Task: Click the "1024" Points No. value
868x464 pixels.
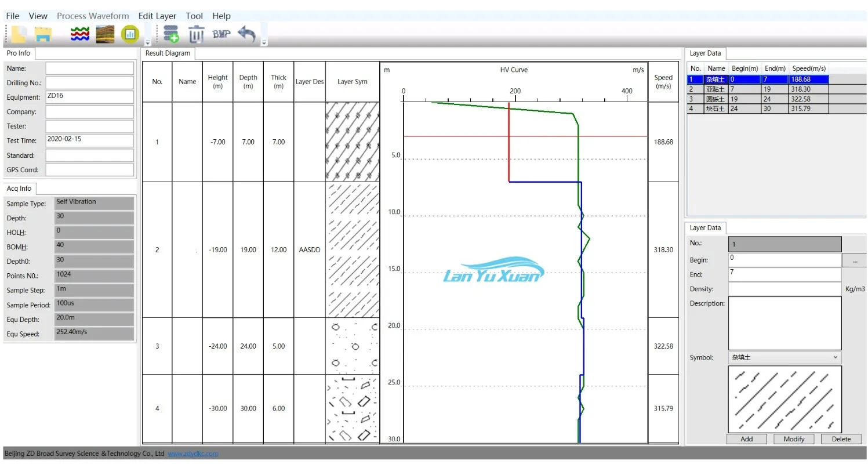Action: click(x=94, y=275)
